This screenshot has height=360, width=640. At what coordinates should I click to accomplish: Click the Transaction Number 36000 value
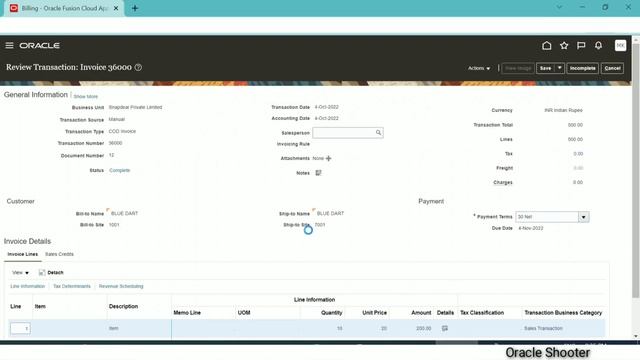[116, 143]
